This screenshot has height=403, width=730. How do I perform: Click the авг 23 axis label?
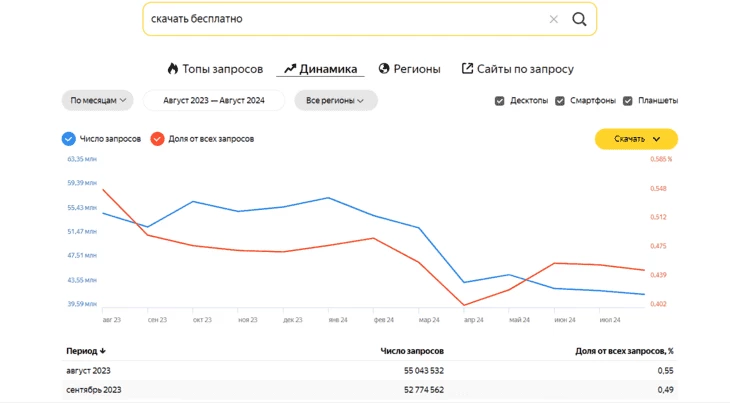(x=112, y=320)
